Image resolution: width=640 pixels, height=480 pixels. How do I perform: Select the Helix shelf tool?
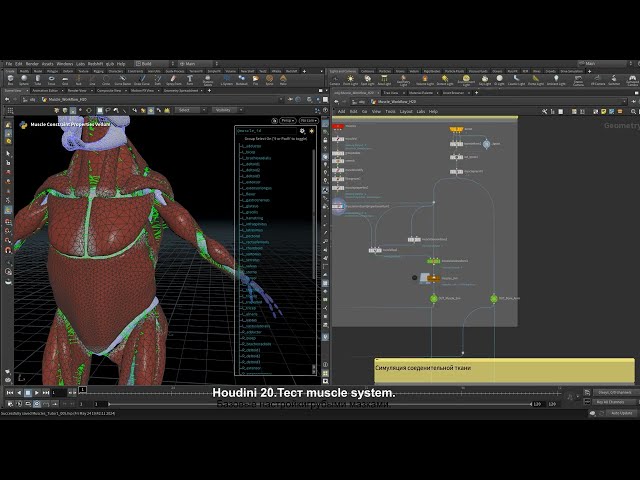pyautogui.click(x=283, y=80)
